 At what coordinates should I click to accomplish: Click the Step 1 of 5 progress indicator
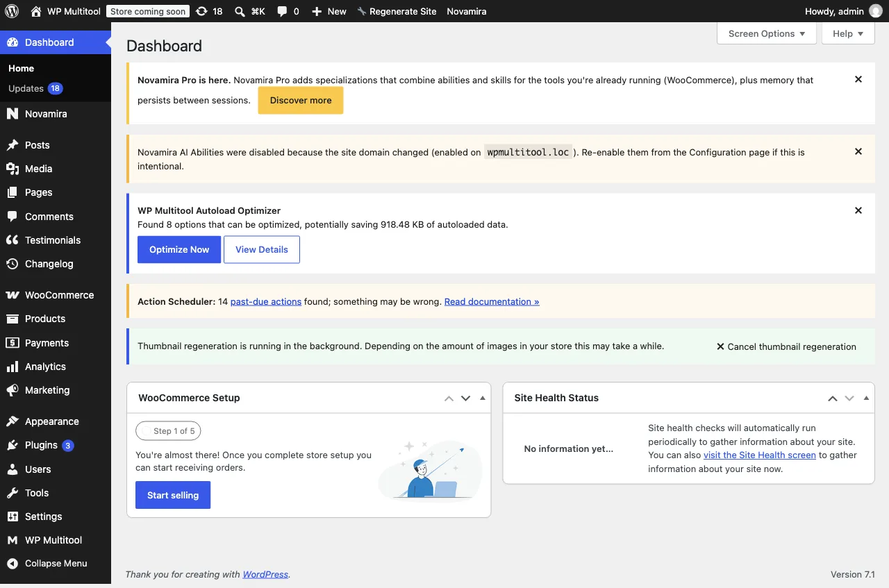(169, 431)
